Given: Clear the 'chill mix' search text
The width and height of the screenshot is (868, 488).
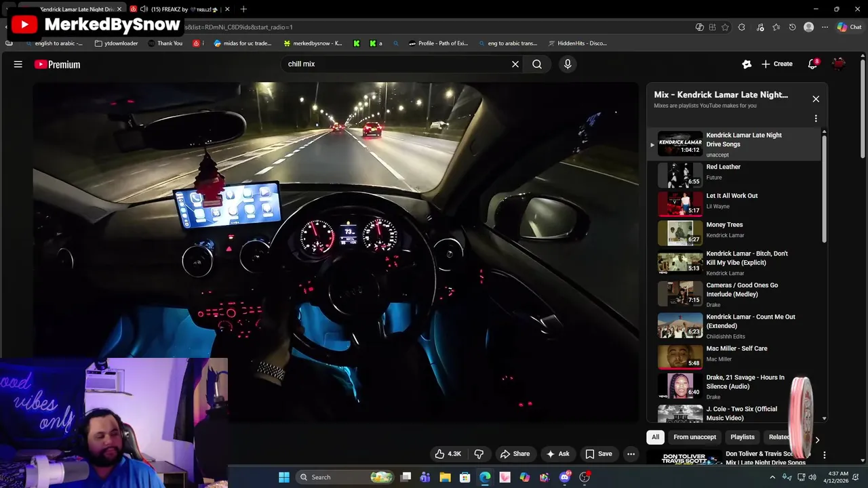Looking at the screenshot, I should coord(515,64).
